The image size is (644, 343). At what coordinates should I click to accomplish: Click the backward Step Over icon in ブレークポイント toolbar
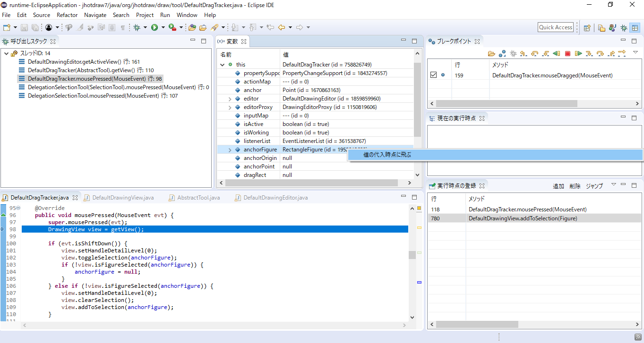click(x=534, y=53)
